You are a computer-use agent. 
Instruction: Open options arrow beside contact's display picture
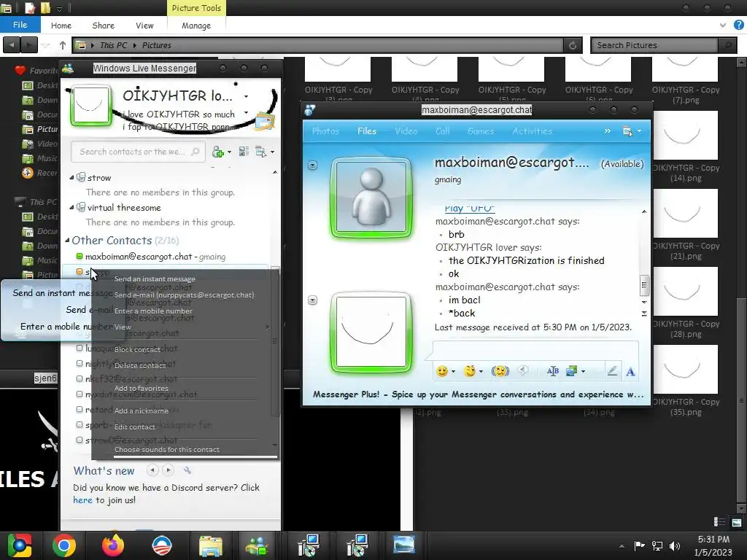[312, 166]
